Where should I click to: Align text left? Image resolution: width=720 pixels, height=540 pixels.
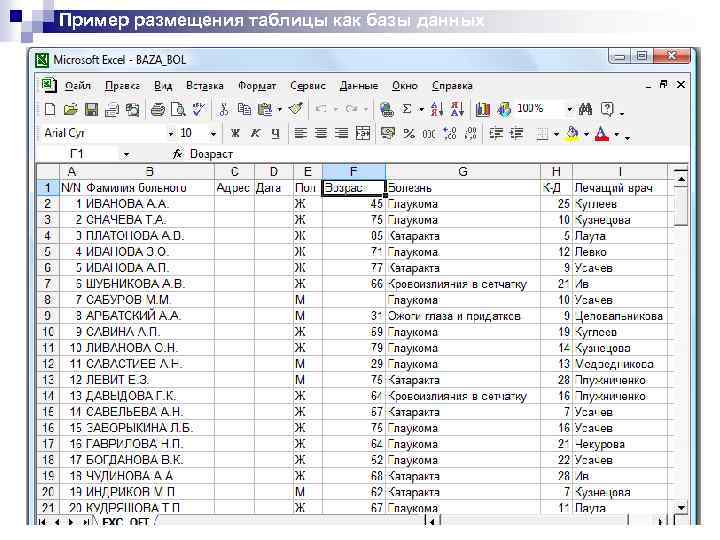(300, 133)
